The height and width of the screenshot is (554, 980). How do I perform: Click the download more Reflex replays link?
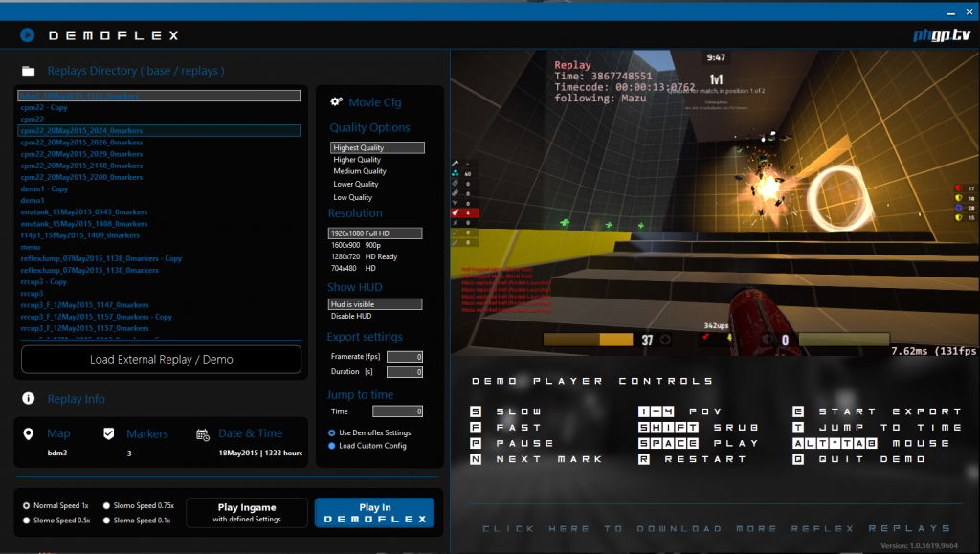point(716,528)
